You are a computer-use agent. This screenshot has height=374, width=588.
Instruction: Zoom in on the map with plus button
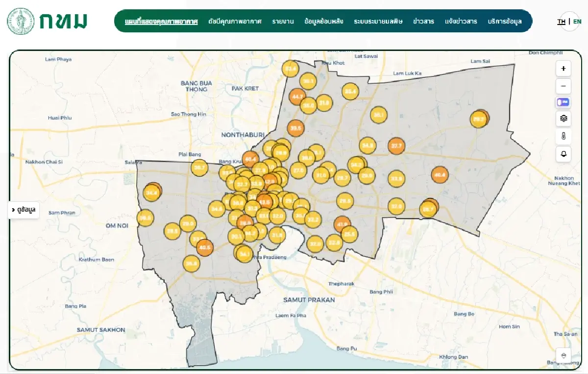pyautogui.click(x=563, y=69)
